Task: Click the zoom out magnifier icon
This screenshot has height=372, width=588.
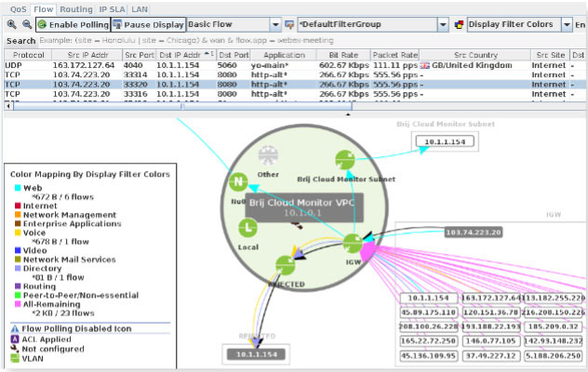Action: point(25,24)
